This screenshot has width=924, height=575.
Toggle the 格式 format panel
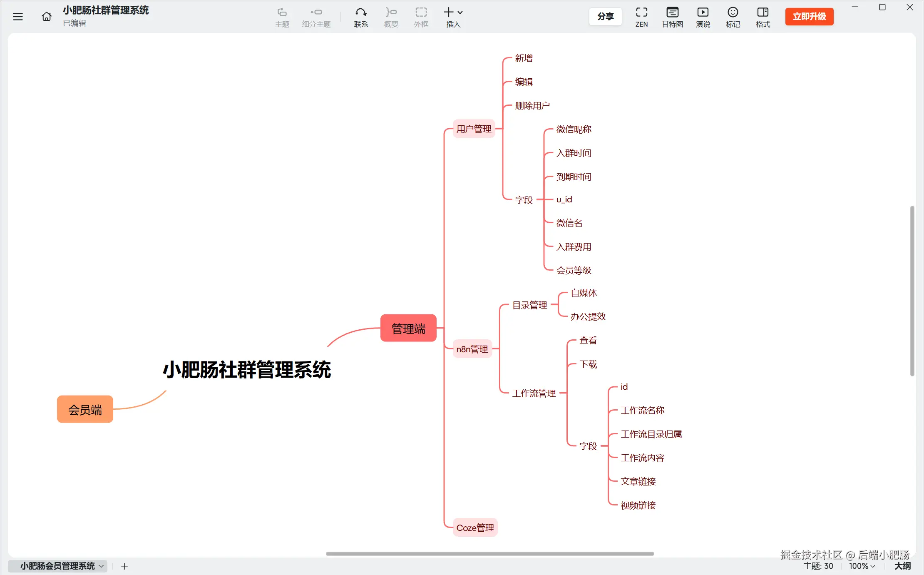763,17
